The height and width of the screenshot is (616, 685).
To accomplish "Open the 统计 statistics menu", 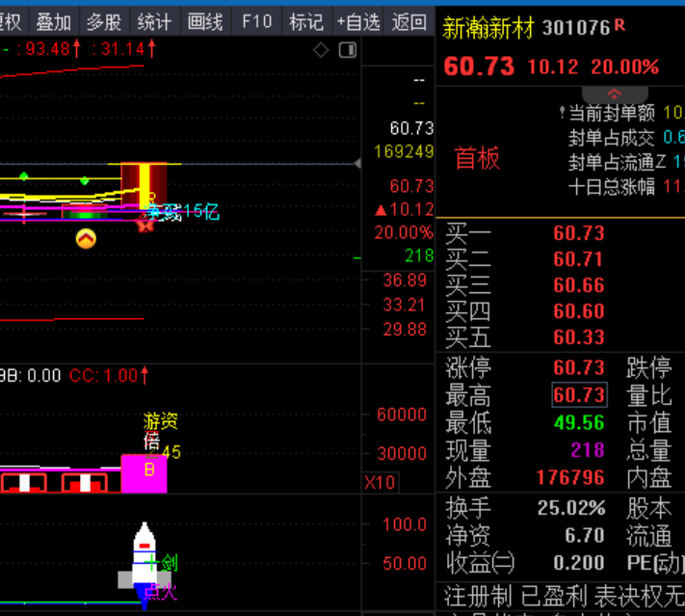I will point(155,21).
